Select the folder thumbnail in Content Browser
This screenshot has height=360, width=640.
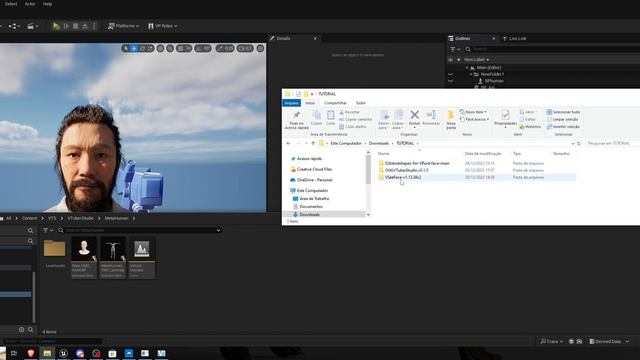54,249
